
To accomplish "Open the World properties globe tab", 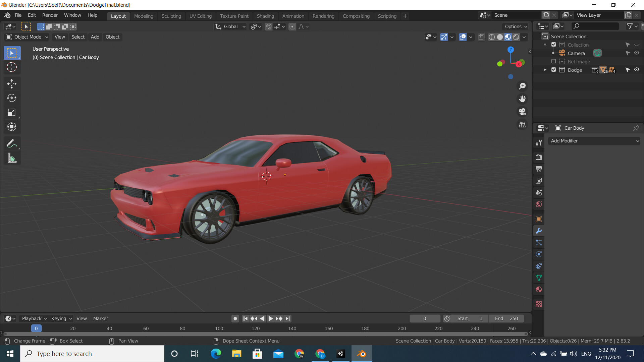I will point(539,204).
